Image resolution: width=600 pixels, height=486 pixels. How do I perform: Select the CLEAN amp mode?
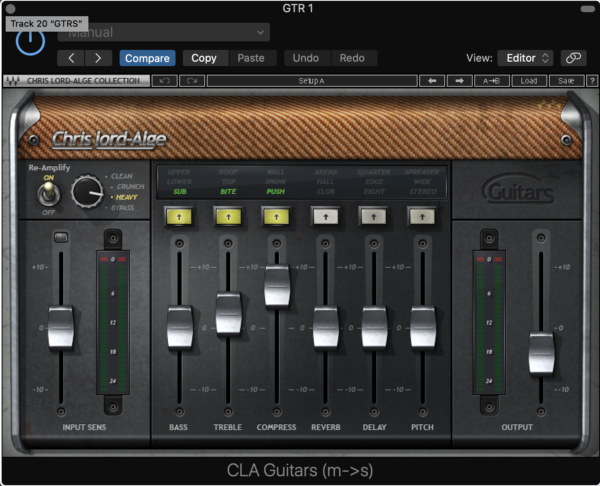[x=121, y=176]
